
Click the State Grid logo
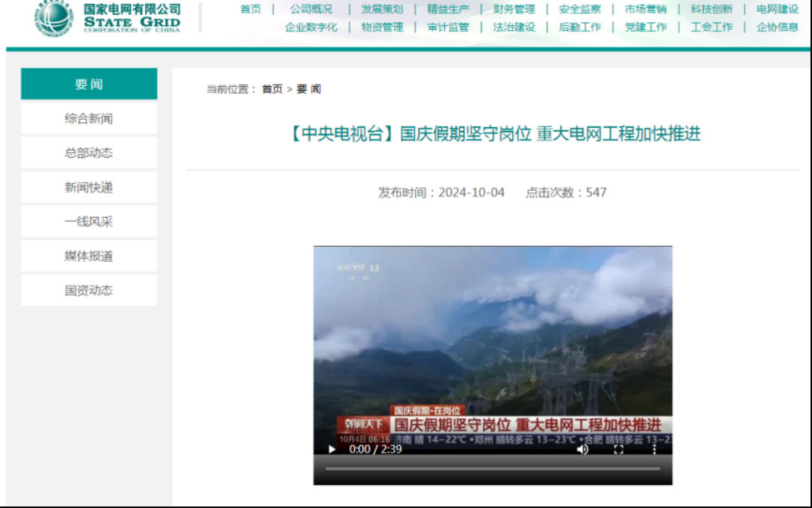[107, 18]
